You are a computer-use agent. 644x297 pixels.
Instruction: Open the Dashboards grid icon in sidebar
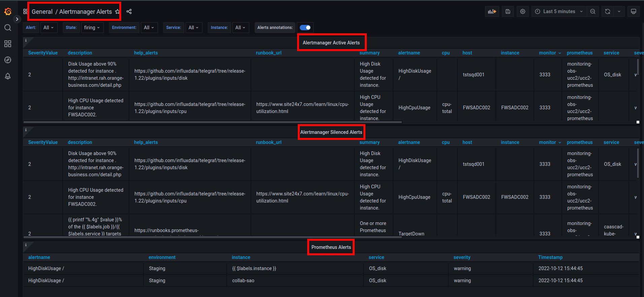tap(8, 44)
